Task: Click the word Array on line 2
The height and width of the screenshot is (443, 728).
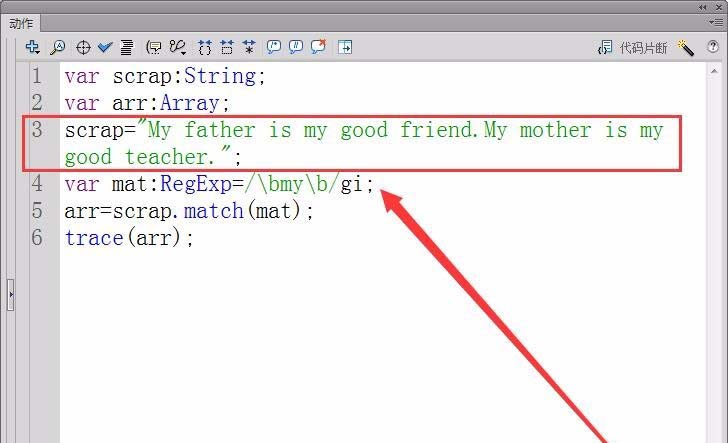Action: click(190, 103)
